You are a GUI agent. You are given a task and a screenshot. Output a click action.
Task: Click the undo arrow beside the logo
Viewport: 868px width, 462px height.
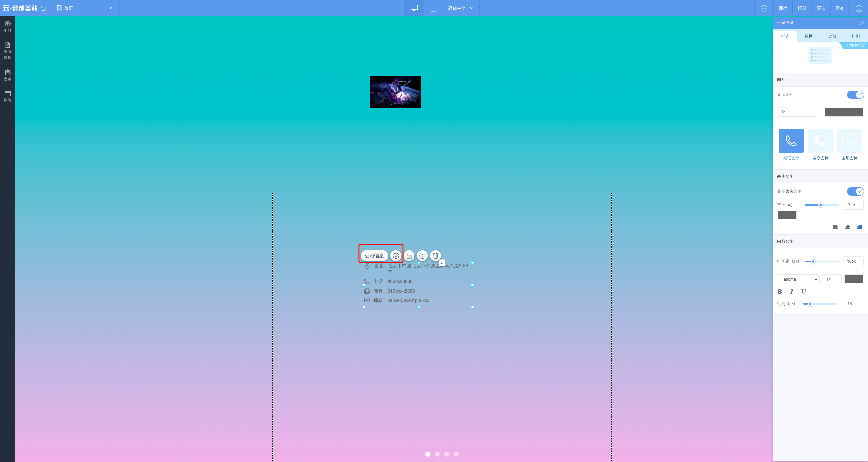point(43,8)
